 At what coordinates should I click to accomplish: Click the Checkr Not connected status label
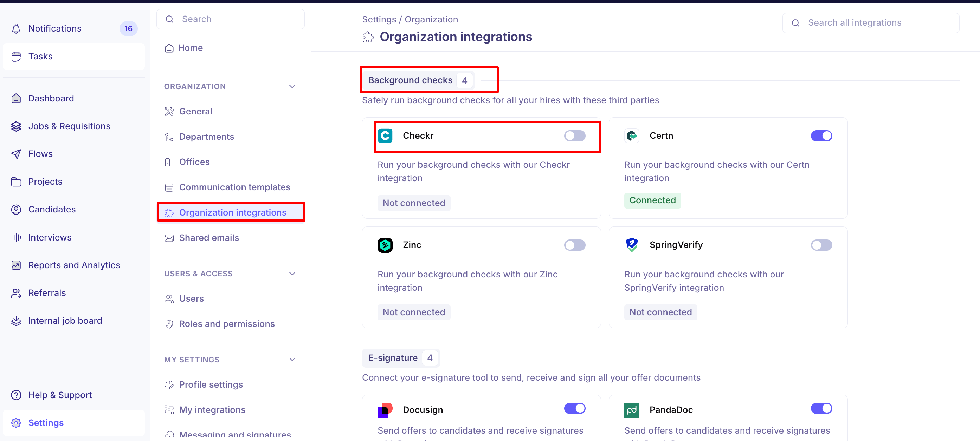[414, 203]
